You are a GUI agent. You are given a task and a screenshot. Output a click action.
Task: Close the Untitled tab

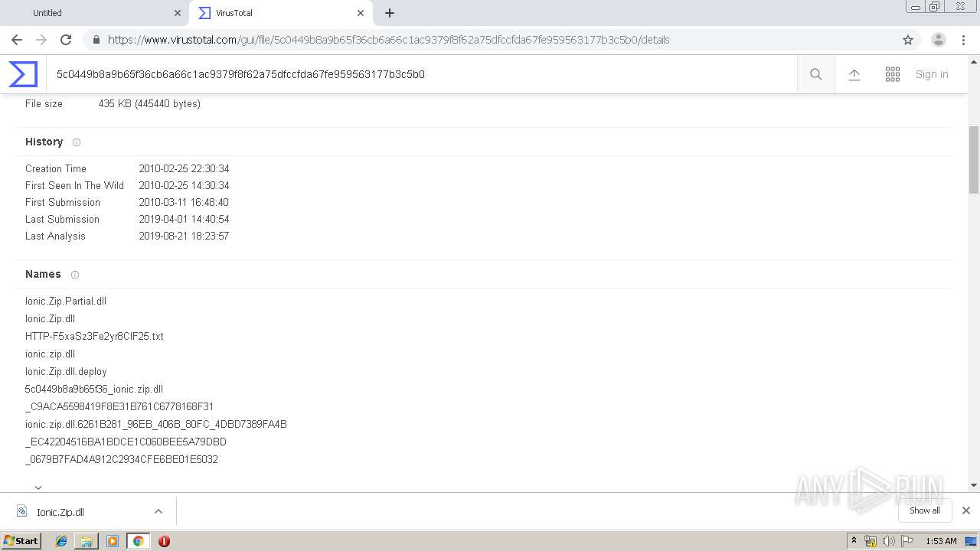pos(178,13)
